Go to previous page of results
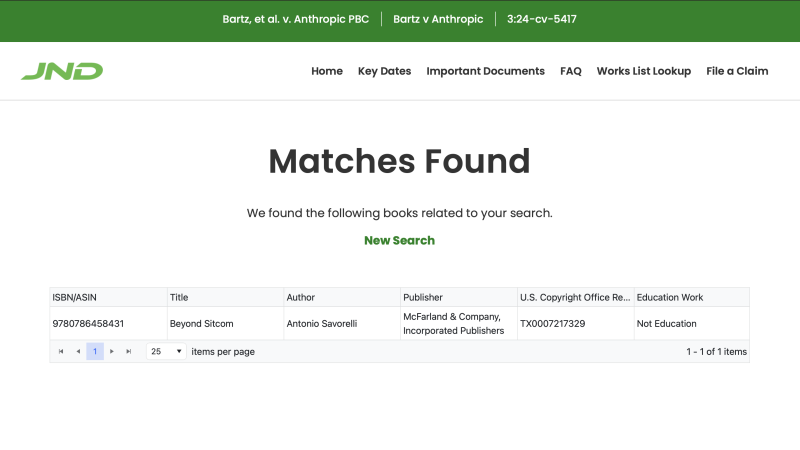Viewport: 800px width, 450px height. coord(78,352)
